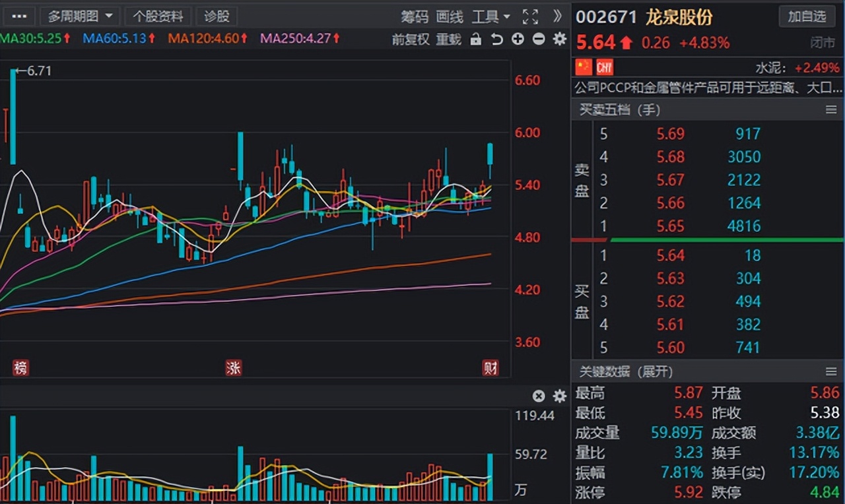Zoom out using the minus icon

tap(538, 40)
